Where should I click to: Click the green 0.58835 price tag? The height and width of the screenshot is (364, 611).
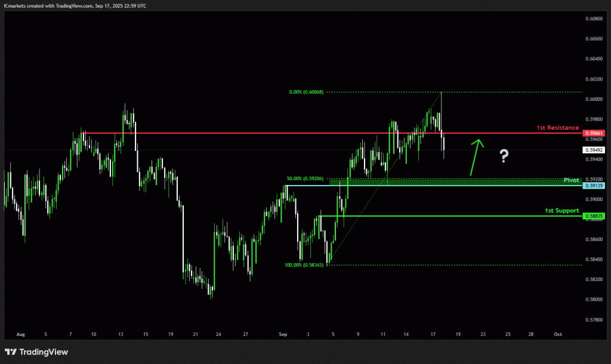594,216
